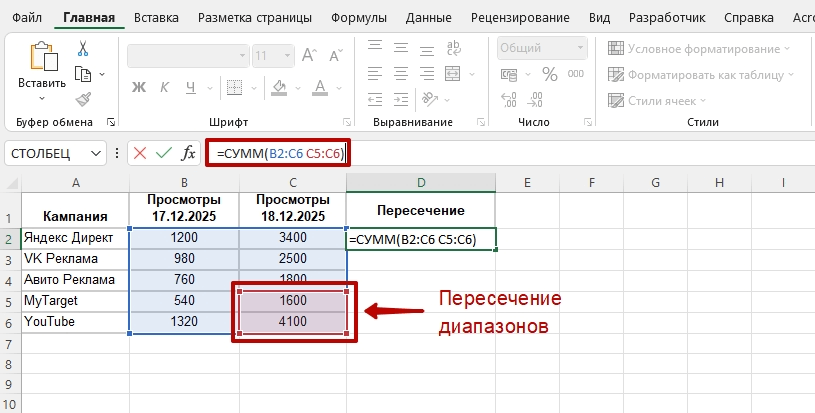Switch to the Вид tab
Viewport: 815px width, 413px height.
tap(599, 18)
